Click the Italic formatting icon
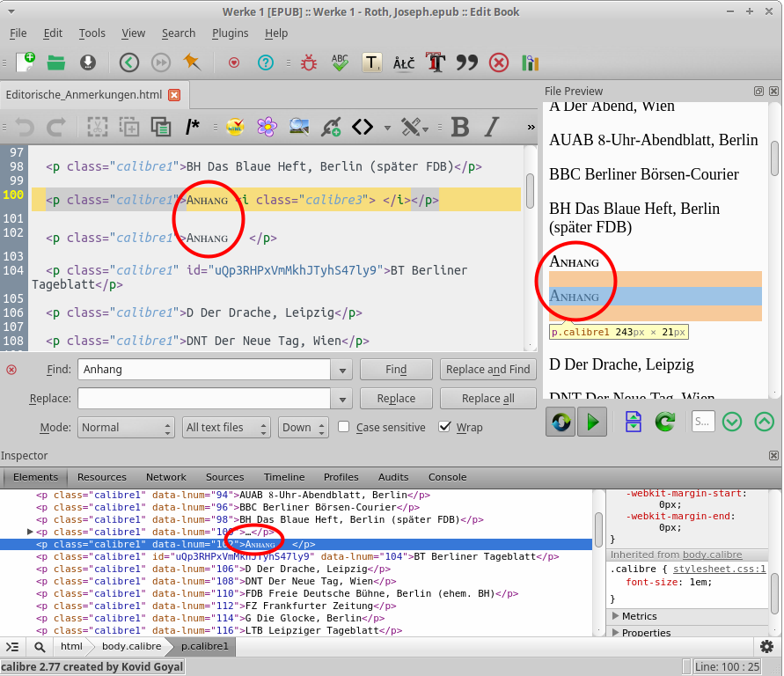The image size is (784, 676). [x=492, y=127]
